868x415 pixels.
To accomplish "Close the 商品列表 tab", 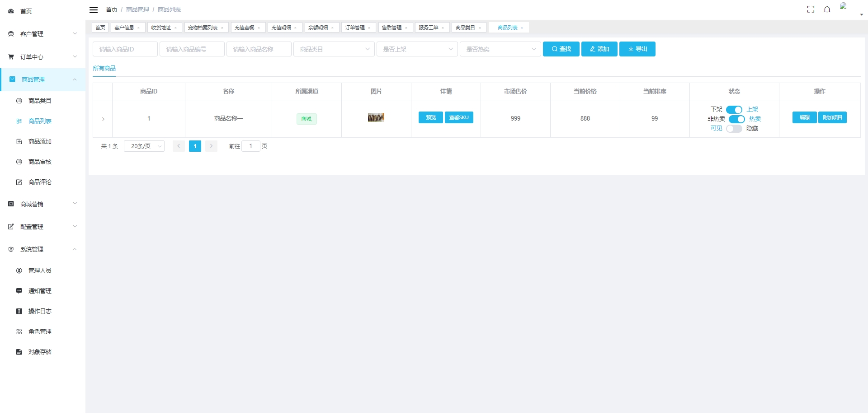I will (x=522, y=28).
